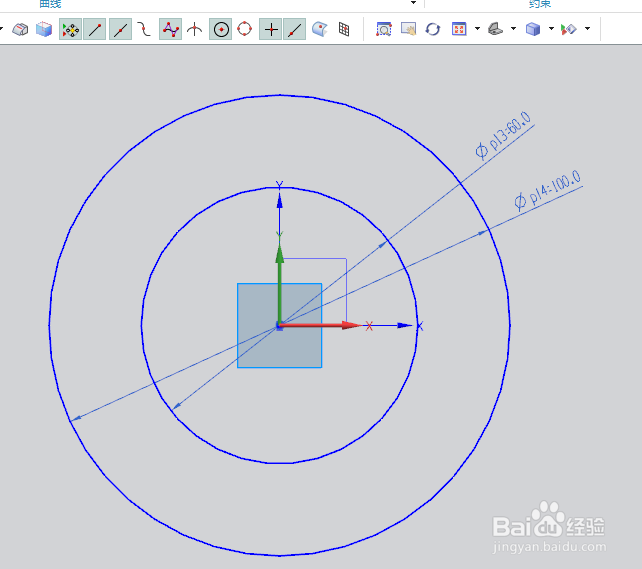Click the edit section icon
The width and height of the screenshot is (642, 569).
[569, 29]
